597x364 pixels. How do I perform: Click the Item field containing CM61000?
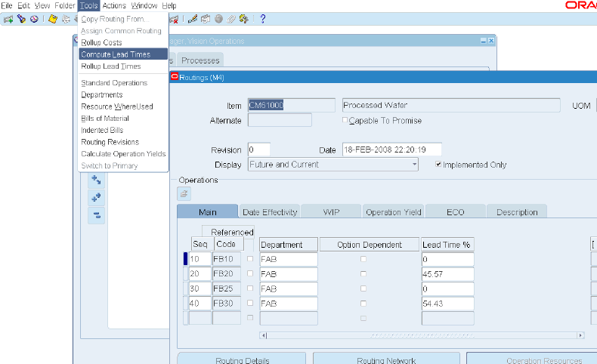[x=291, y=105]
